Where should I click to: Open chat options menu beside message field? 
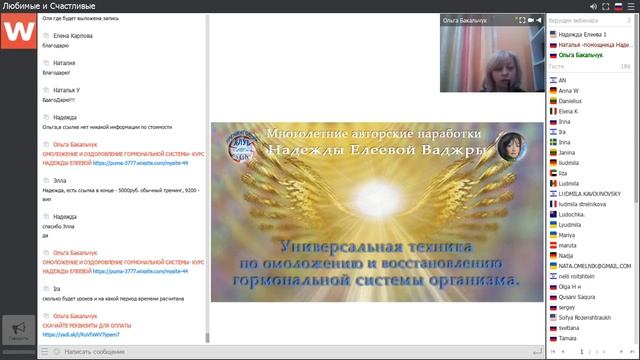tap(44, 351)
